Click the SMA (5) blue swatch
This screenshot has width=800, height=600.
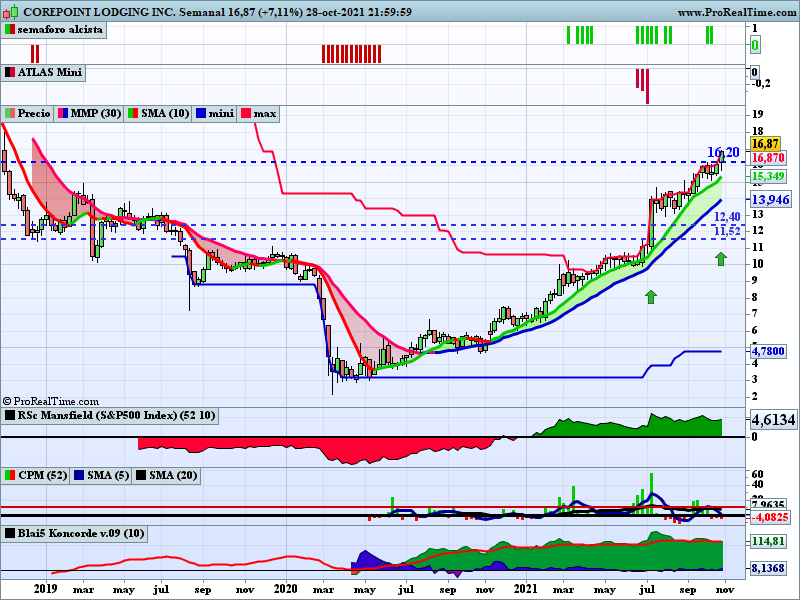click(79, 475)
